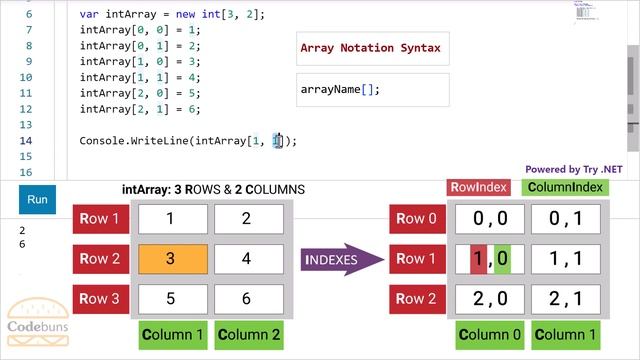This screenshot has width=640, height=360.
Task: Click line number 10 in the gutter
Action: 26,78
